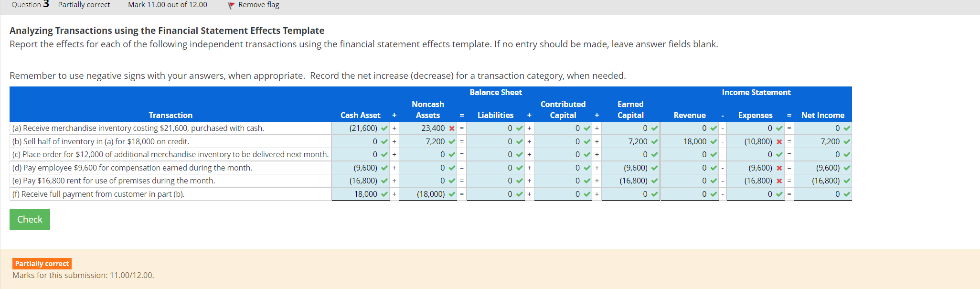Viewport: 980px width, 289px height.
Task: Click the Remove flag link
Action: (258, 5)
